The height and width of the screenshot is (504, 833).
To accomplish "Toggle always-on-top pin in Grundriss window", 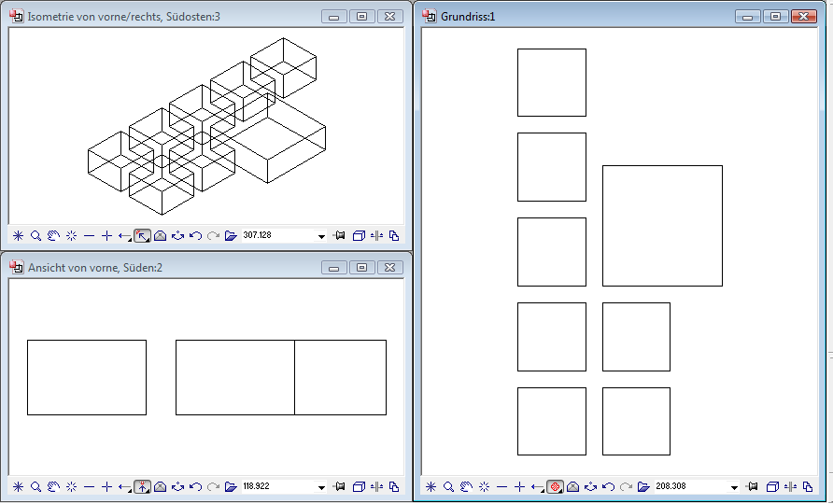I will 753,486.
